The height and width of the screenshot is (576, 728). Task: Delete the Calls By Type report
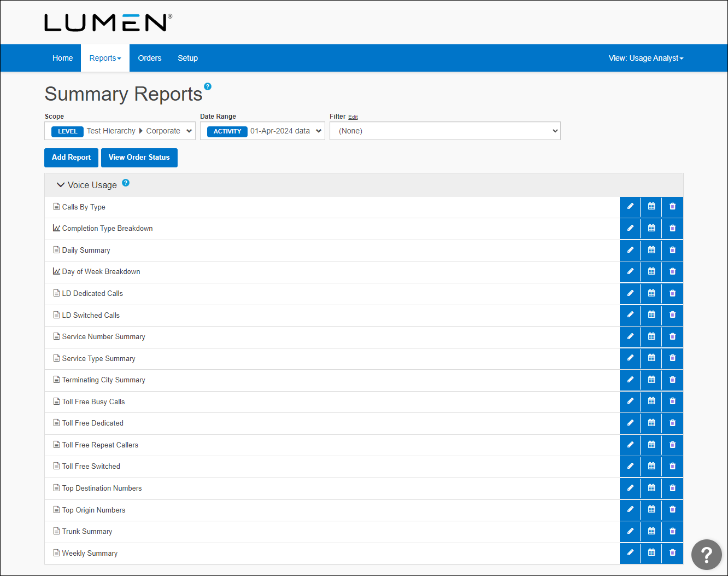673,207
